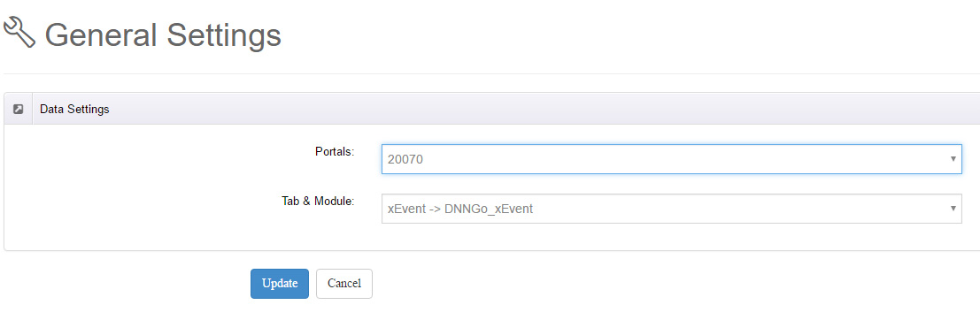
Task: Click the Cancel button label text
Action: 344,284
